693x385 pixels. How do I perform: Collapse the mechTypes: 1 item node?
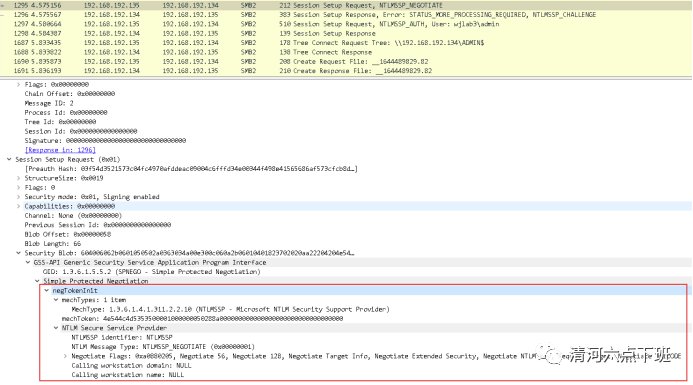click(x=56, y=300)
